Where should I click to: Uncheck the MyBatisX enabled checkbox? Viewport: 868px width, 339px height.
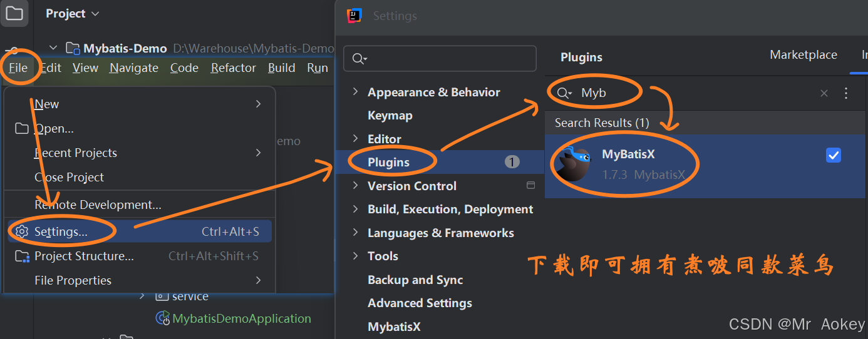(834, 155)
